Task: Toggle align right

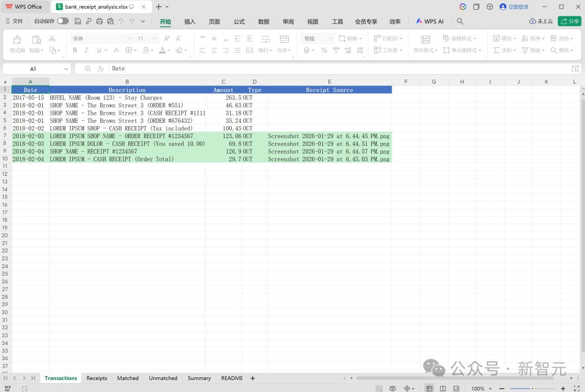Action: pyautogui.click(x=226, y=50)
